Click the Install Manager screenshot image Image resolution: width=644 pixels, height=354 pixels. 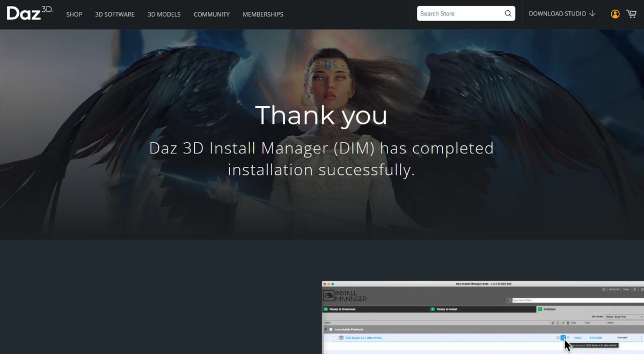click(483, 317)
